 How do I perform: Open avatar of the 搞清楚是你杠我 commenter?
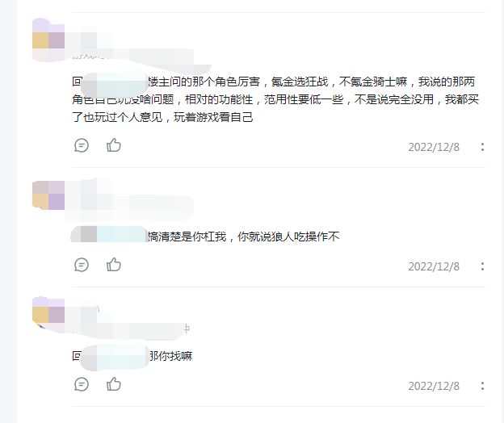point(48,195)
